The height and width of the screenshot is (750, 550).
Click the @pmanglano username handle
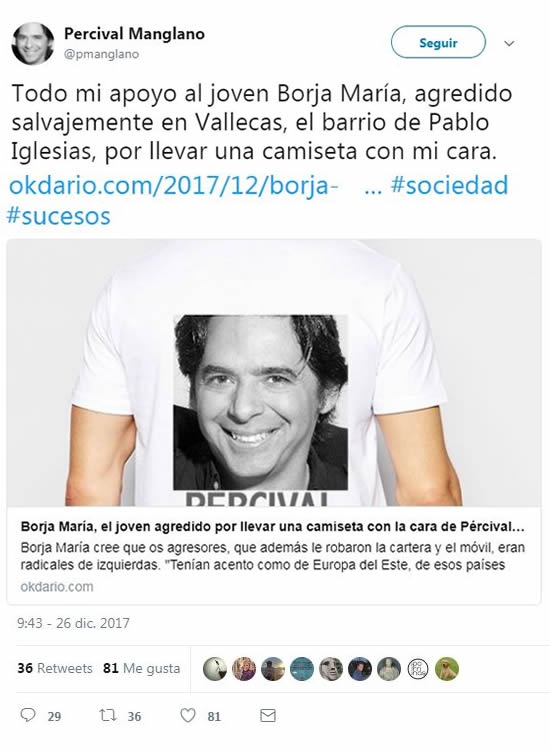(101, 54)
